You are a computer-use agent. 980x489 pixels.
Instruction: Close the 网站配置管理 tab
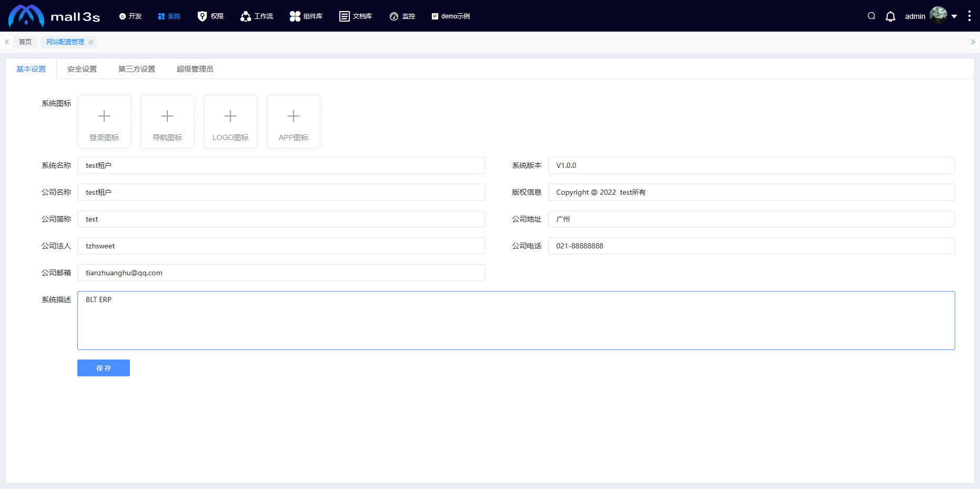91,42
